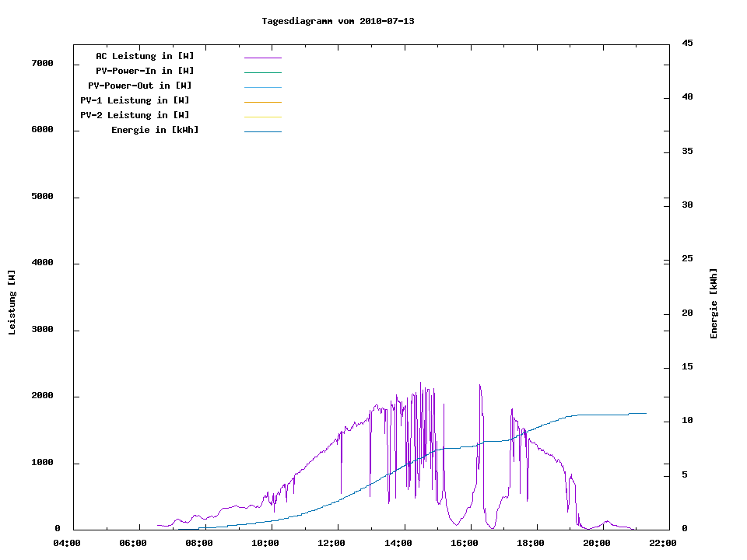Click the right axis title Energie [kWh]
Viewport: 747px width, 560px height.
[x=714, y=303]
